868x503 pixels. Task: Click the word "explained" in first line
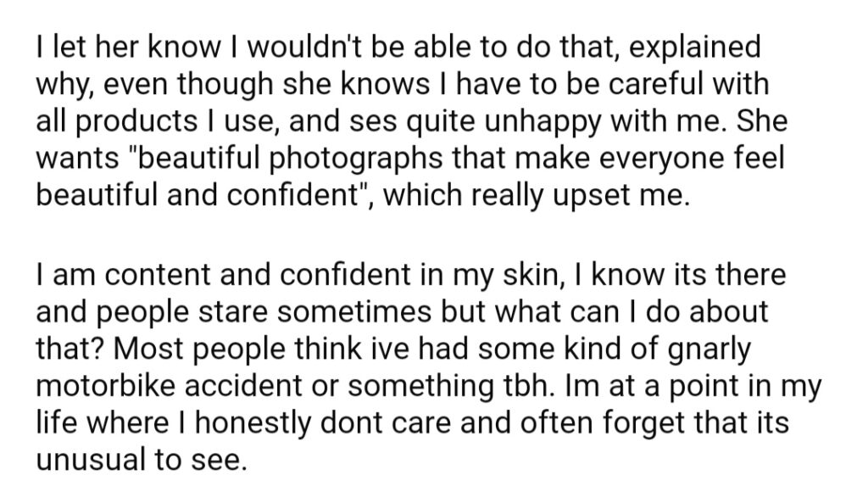click(695, 48)
